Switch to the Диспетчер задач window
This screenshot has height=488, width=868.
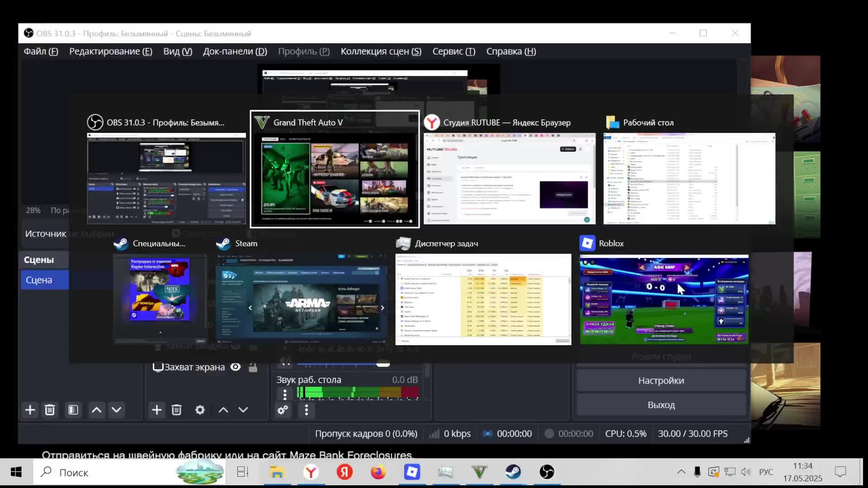coord(483,291)
